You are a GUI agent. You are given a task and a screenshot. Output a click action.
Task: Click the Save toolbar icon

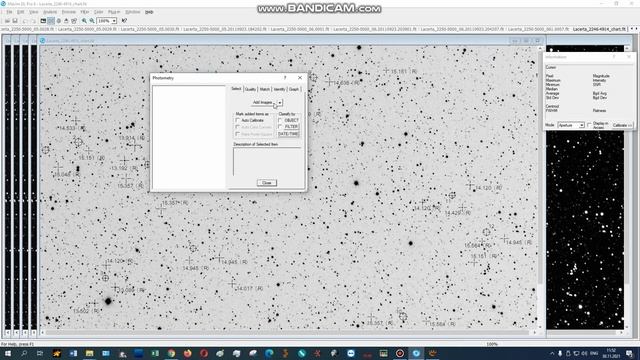[15, 21]
